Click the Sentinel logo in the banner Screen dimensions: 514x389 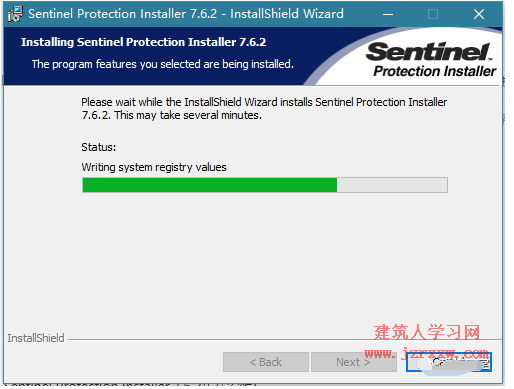coord(429,52)
